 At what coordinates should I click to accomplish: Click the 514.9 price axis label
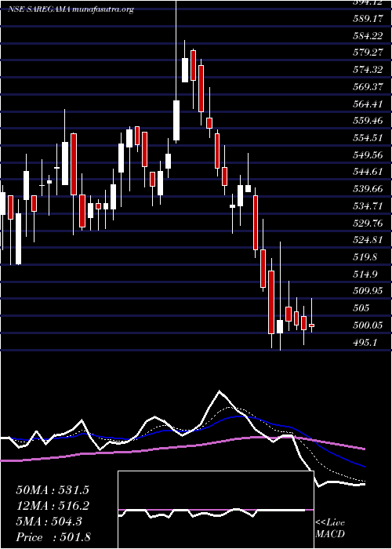pos(365,274)
